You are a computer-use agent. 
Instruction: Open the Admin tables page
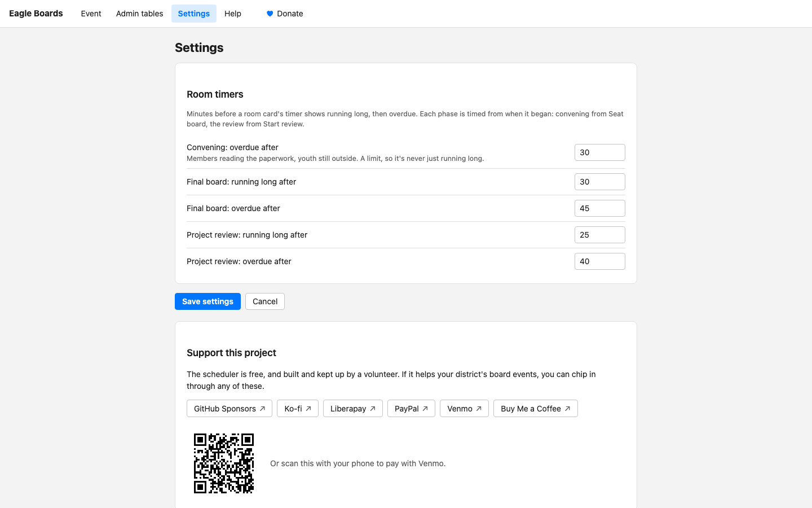click(139, 14)
